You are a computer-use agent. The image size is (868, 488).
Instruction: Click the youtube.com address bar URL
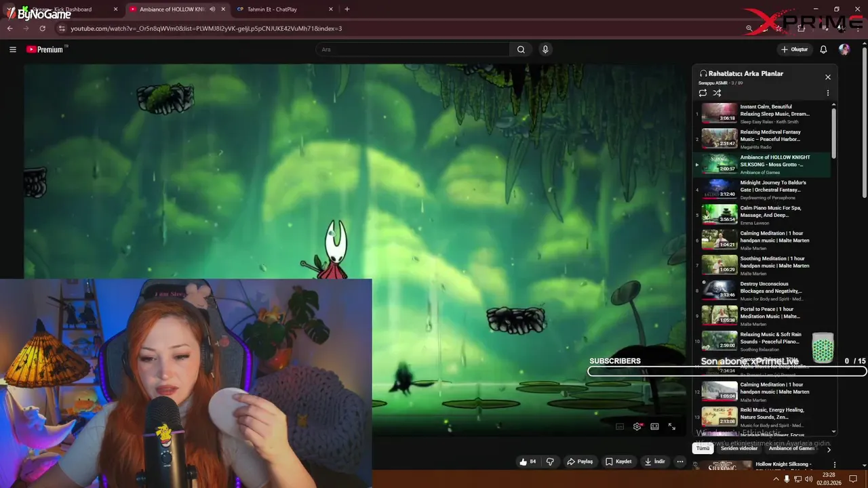[206, 28]
